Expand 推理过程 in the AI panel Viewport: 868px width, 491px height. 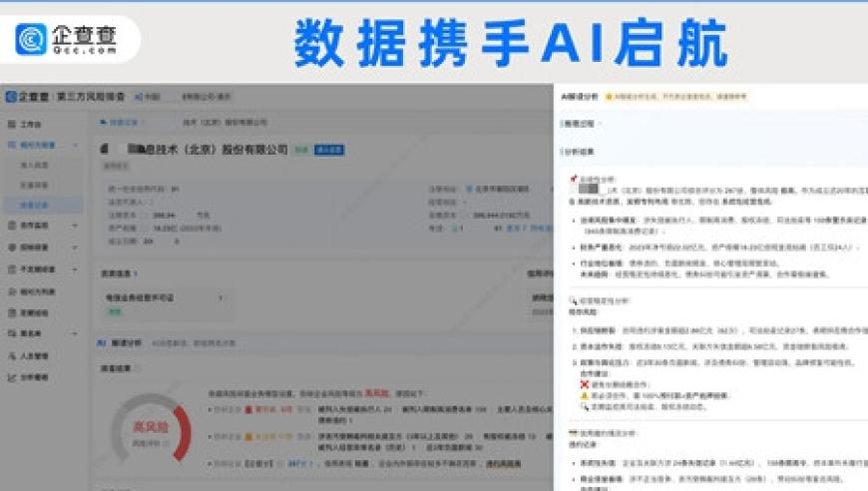pyautogui.click(x=581, y=124)
